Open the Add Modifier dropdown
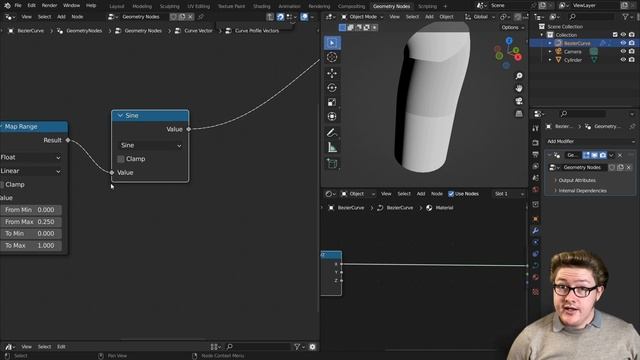The height and width of the screenshot is (360, 640). coord(591,141)
